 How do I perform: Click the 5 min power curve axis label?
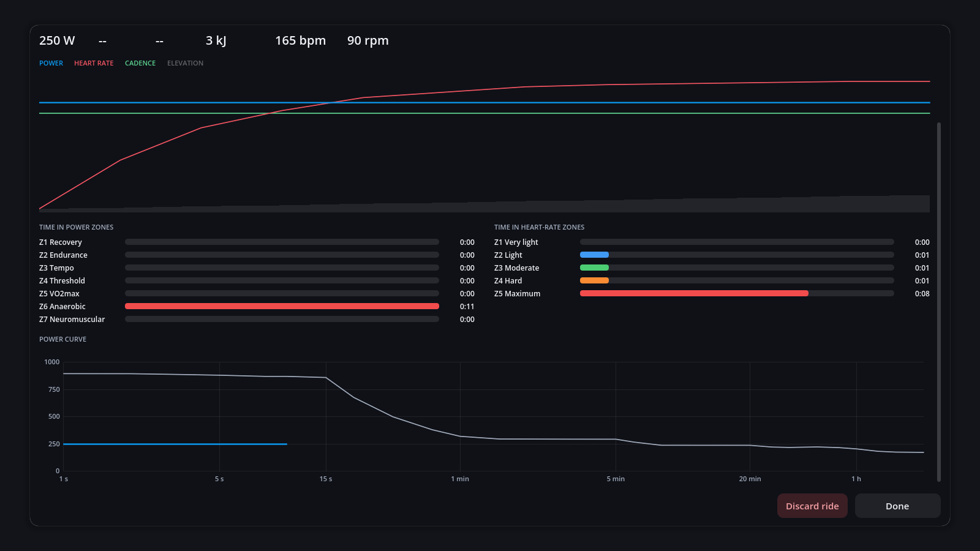616,479
